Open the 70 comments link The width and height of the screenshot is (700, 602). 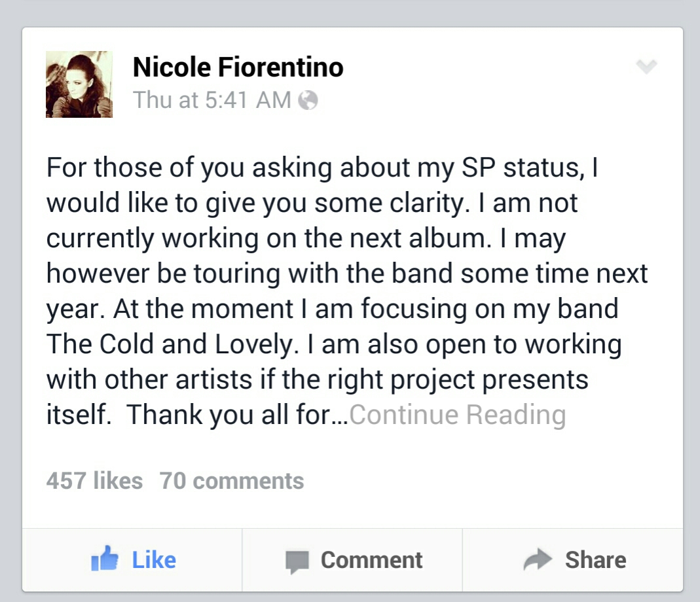(232, 481)
